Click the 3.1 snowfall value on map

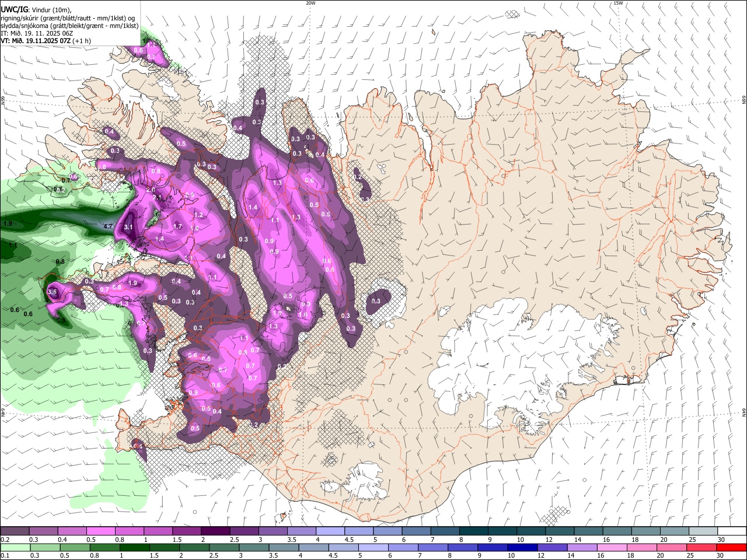tap(129, 228)
